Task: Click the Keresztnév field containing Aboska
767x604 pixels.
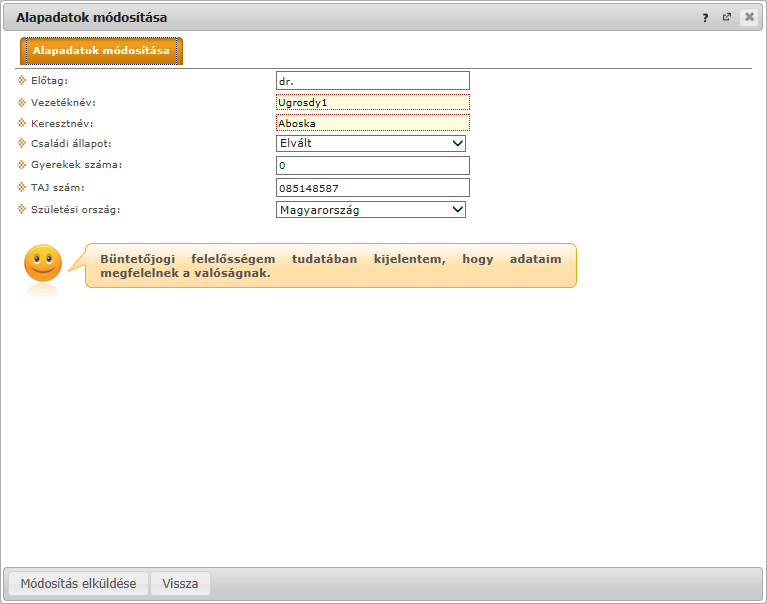Action: tap(373, 123)
